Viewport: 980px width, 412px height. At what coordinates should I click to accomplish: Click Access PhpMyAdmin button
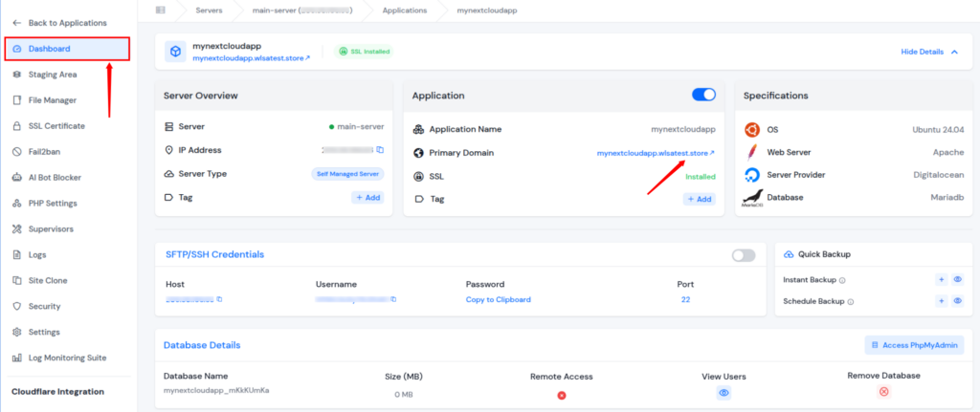coord(914,344)
